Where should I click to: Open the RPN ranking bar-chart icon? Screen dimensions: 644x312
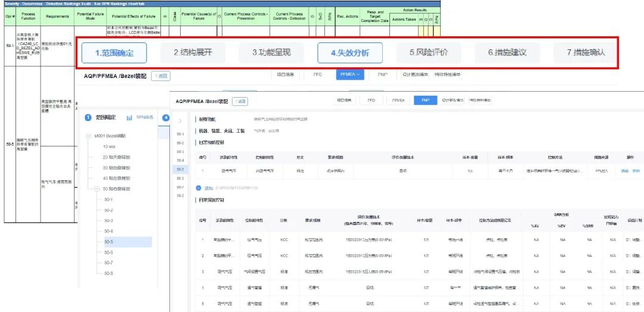point(129,118)
